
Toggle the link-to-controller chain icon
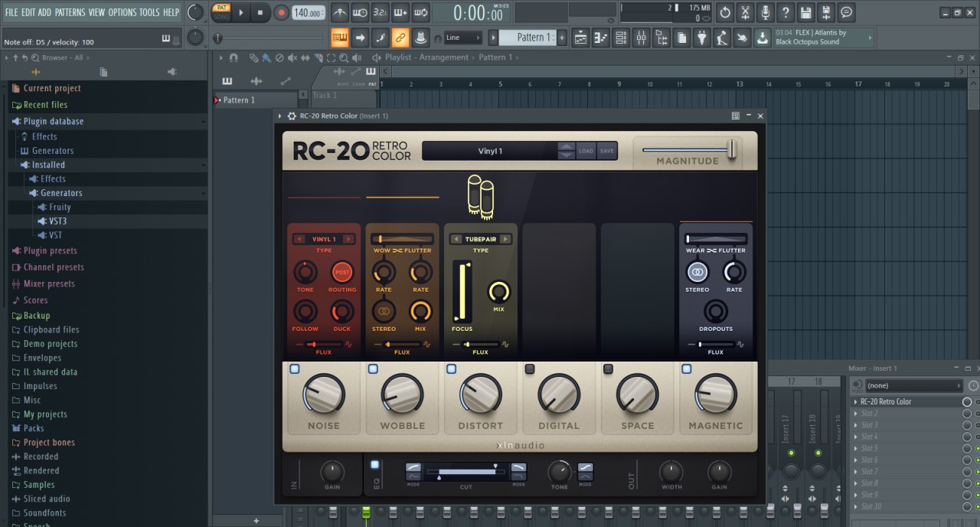point(400,37)
